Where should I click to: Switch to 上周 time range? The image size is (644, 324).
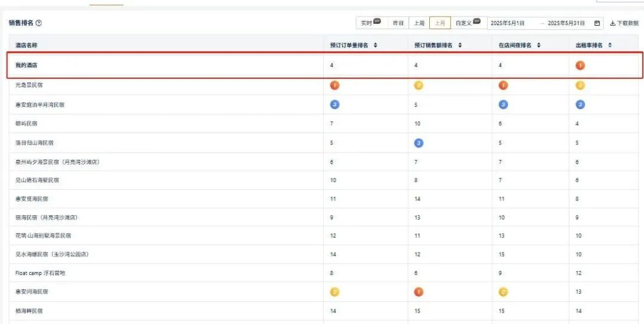(x=419, y=23)
